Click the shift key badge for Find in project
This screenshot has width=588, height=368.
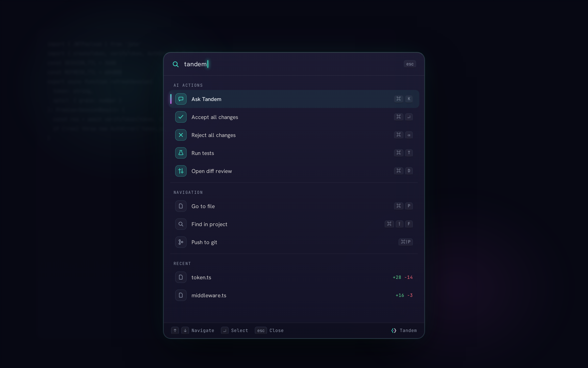[x=399, y=224]
